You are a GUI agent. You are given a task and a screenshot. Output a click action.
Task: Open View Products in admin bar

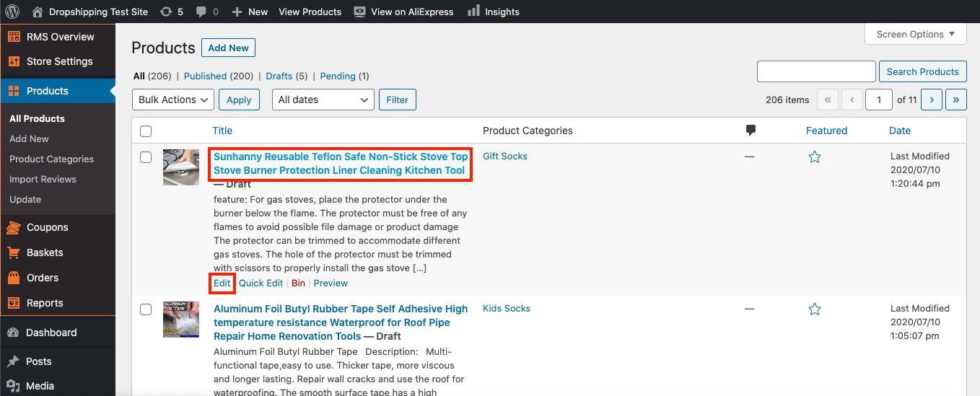click(310, 12)
